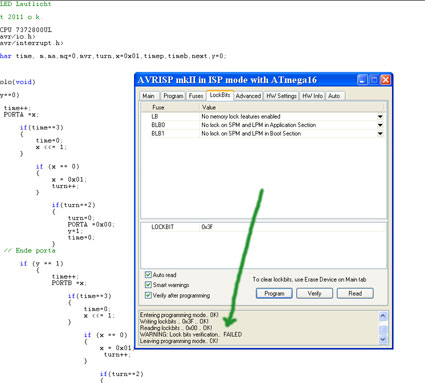Select the LockBits tab

tap(220, 95)
